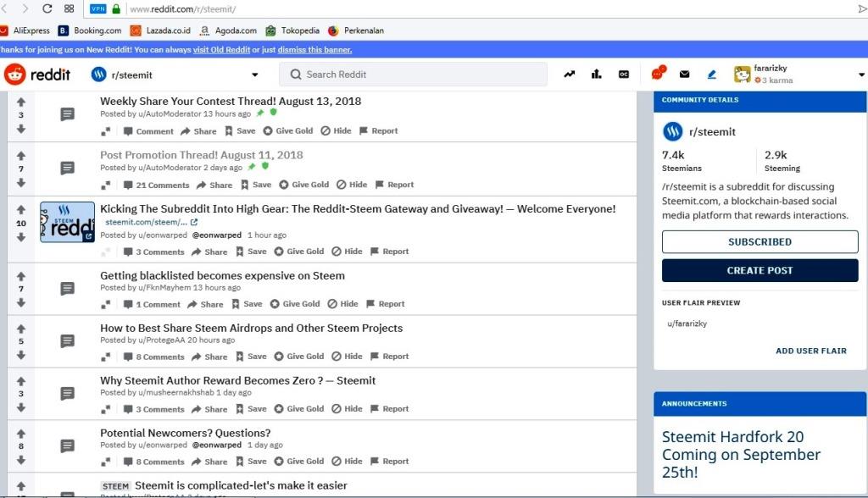Click the VPN badge in address bar
The height and width of the screenshot is (498, 868).
(98, 8)
